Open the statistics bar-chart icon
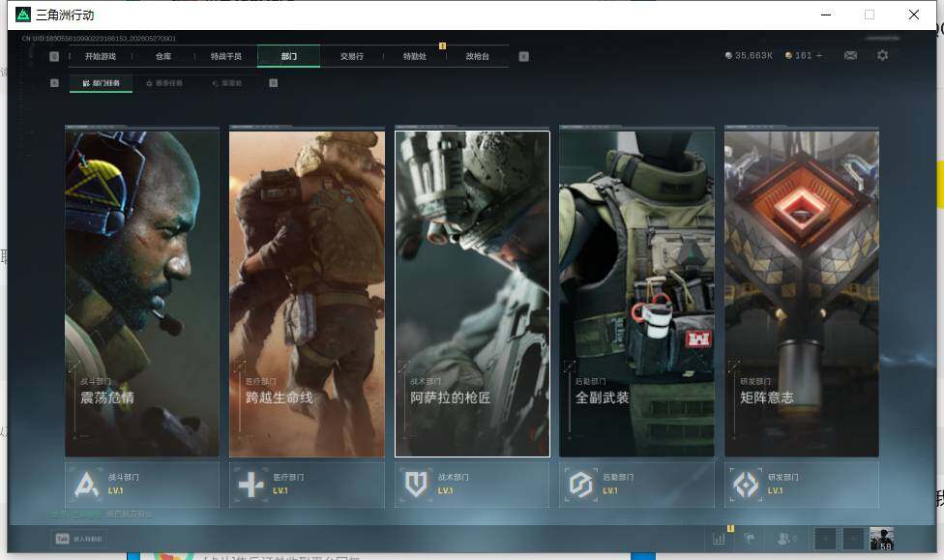 pyautogui.click(x=719, y=539)
